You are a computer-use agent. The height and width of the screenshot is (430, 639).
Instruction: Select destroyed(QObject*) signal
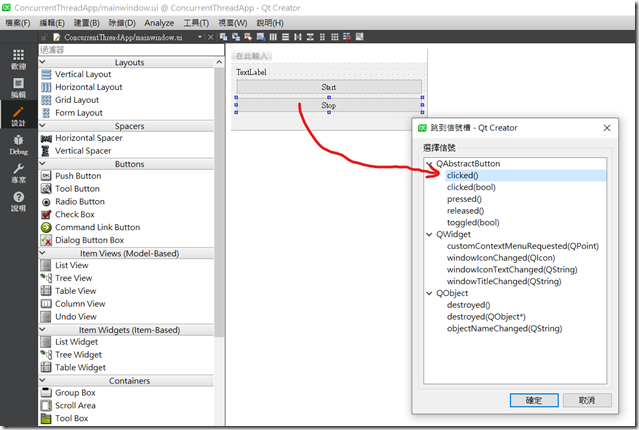coord(486,317)
